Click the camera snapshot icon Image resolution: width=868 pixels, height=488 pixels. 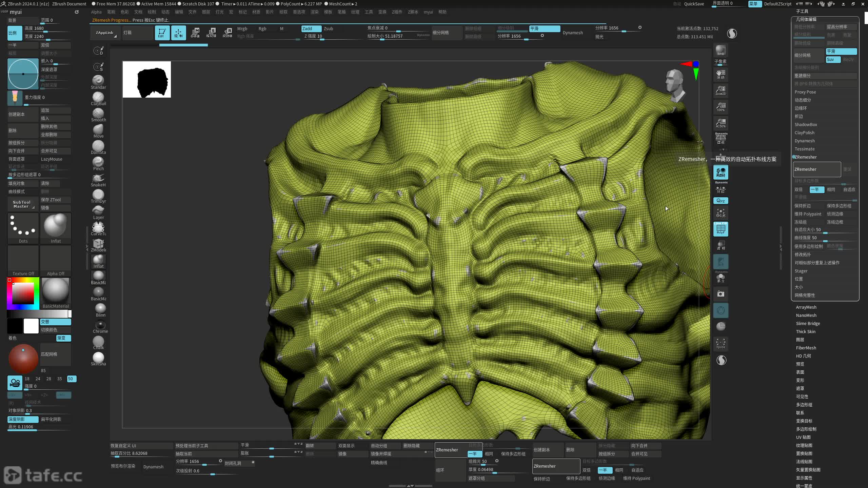pyautogui.click(x=721, y=294)
